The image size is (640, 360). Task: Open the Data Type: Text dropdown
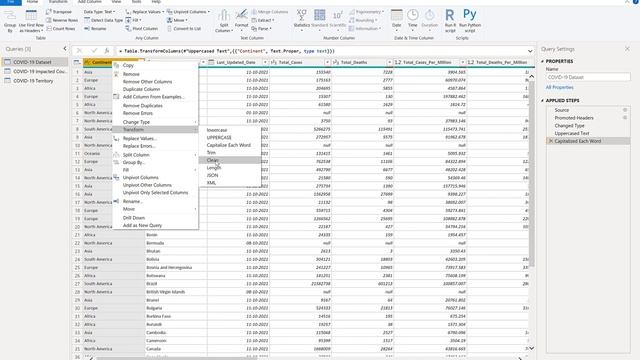pyautogui.click(x=100, y=12)
